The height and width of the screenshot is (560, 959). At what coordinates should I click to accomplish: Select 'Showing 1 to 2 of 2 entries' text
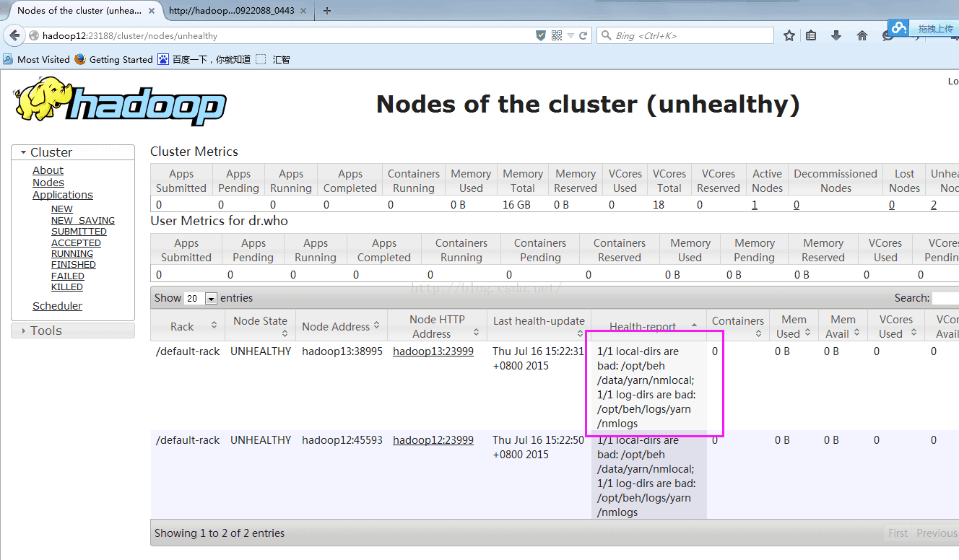coord(220,533)
